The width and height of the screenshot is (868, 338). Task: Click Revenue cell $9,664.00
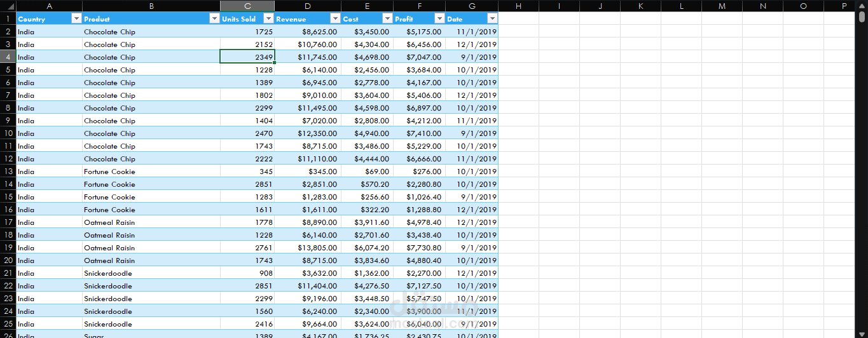tap(308, 323)
